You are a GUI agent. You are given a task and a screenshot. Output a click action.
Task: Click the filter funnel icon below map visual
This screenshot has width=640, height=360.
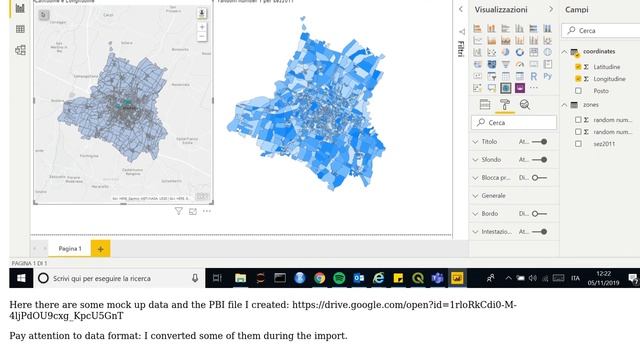tap(178, 211)
